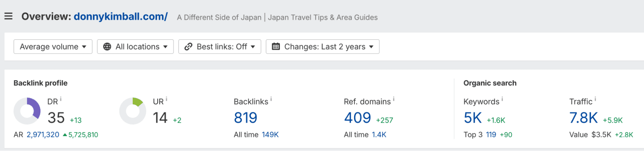The height and width of the screenshot is (151, 644).
Task: Open Changes: Last 2 years dropdown
Action: coord(322,47)
